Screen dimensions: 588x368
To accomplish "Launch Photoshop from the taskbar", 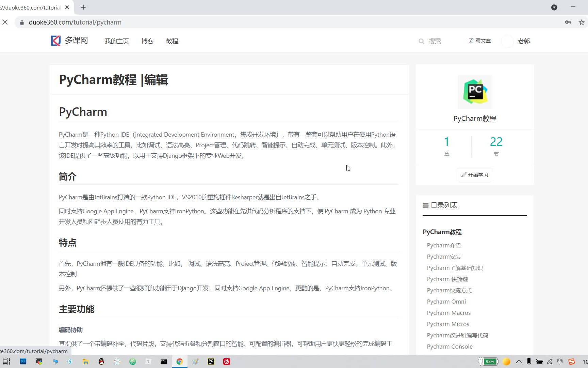I will [23, 362].
